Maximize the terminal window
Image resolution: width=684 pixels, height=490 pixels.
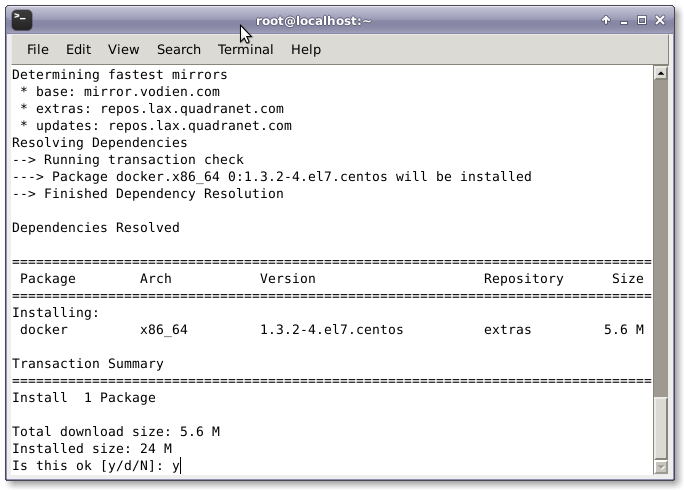coord(642,20)
